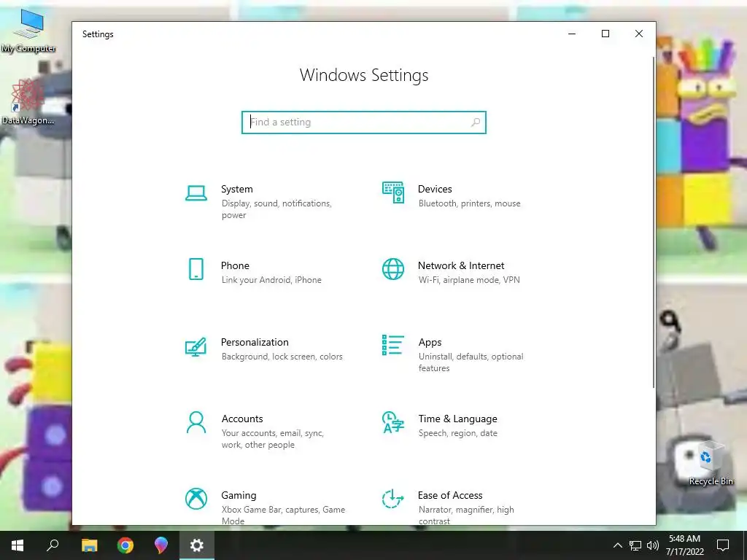747x560 pixels.
Task: Open the Ease of Access label
Action: tap(449, 496)
